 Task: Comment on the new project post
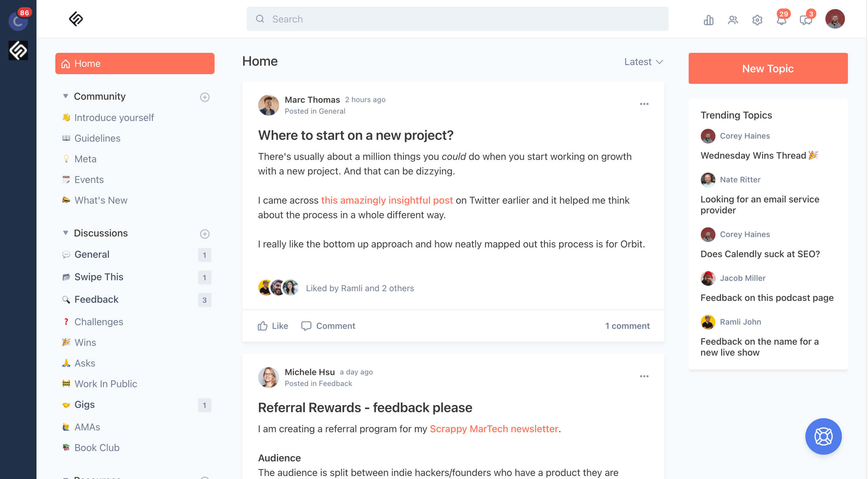pos(328,326)
